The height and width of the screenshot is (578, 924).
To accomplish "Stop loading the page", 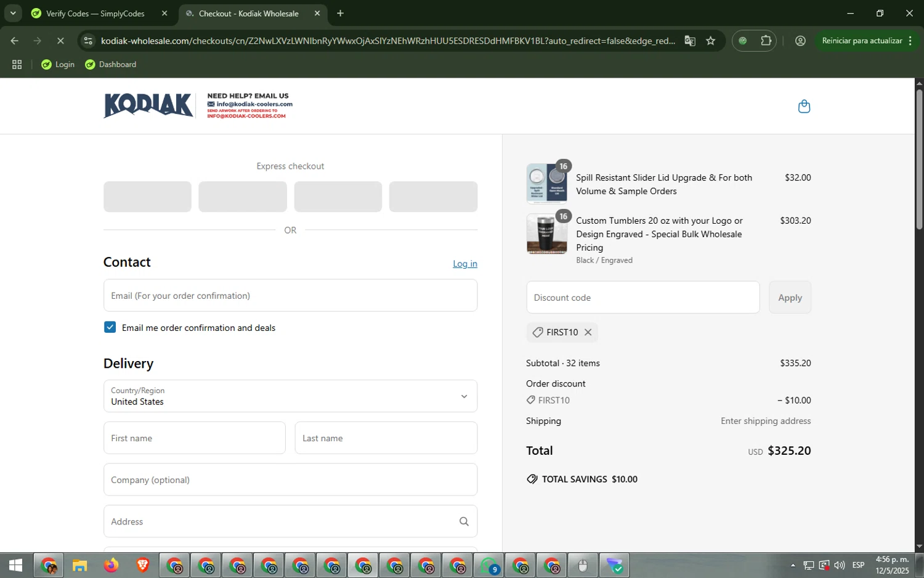I will 60,41.
